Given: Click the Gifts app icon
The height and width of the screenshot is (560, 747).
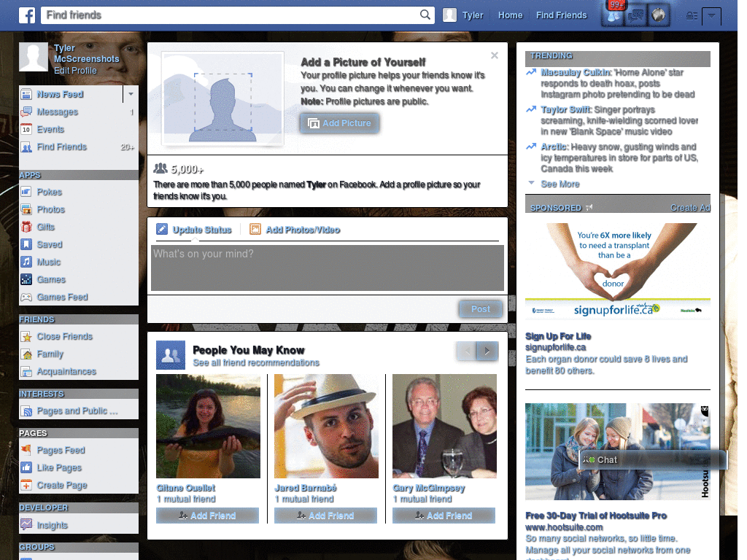Looking at the screenshot, I should pyautogui.click(x=27, y=227).
